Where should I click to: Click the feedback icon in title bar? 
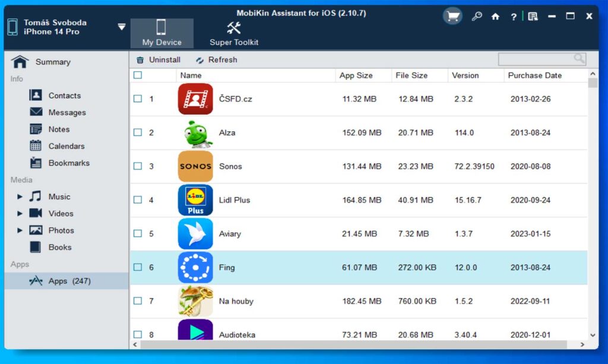(533, 16)
